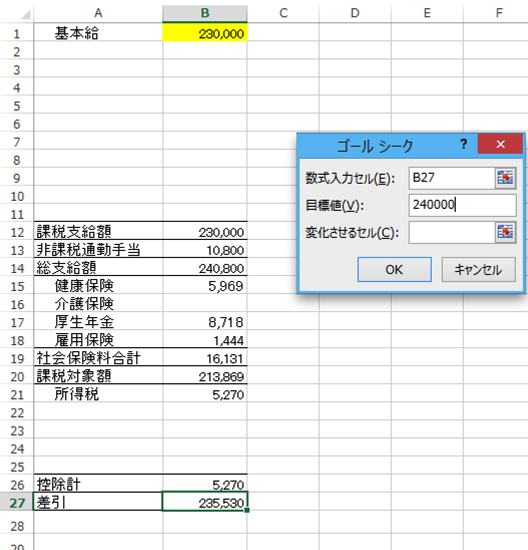
Task: Click the select-all corner triangle
Action: (25, 14)
